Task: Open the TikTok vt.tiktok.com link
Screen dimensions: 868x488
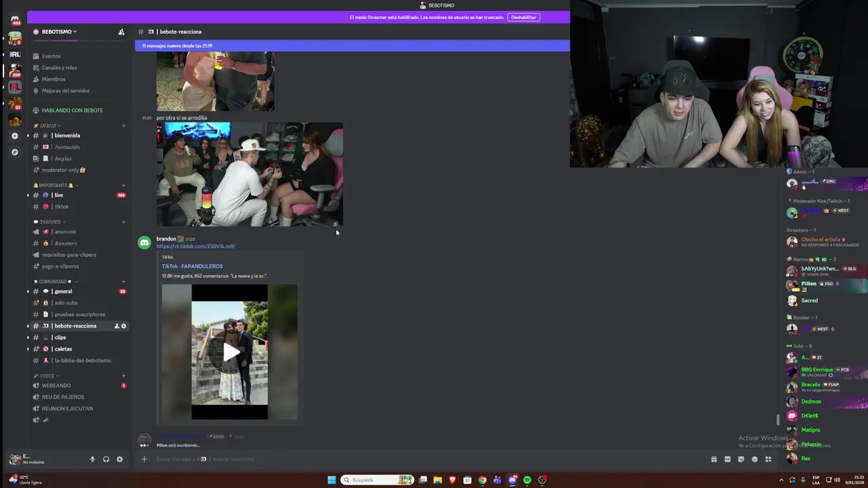Action: pos(195,246)
